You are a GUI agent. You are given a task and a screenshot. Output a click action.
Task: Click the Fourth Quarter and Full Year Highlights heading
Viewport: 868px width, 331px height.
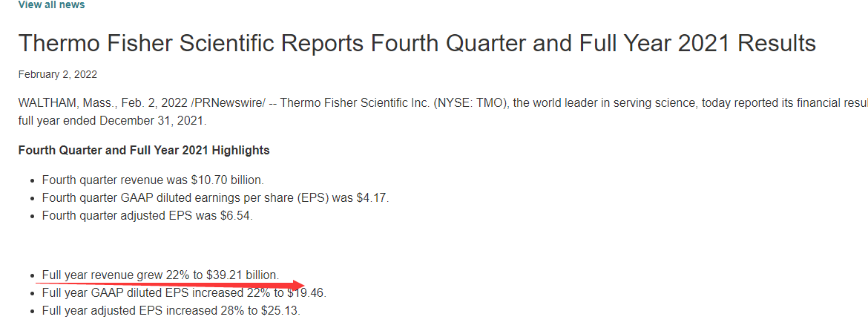[143, 151]
